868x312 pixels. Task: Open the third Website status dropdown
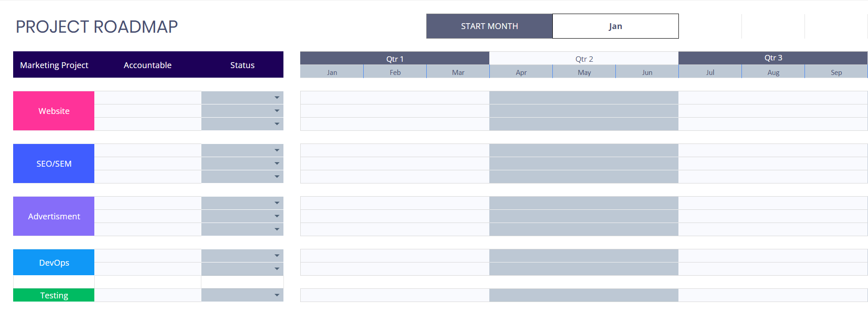click(277, 124)
